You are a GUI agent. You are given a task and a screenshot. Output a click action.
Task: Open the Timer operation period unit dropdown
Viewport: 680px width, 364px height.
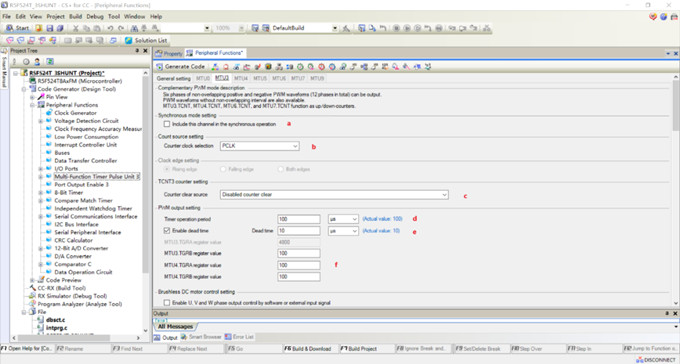(343, 219)
